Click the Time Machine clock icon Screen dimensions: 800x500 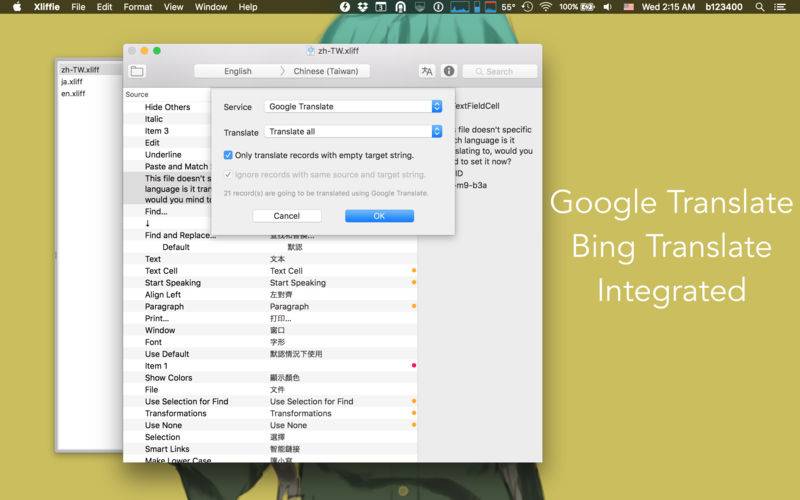(527, 7)
